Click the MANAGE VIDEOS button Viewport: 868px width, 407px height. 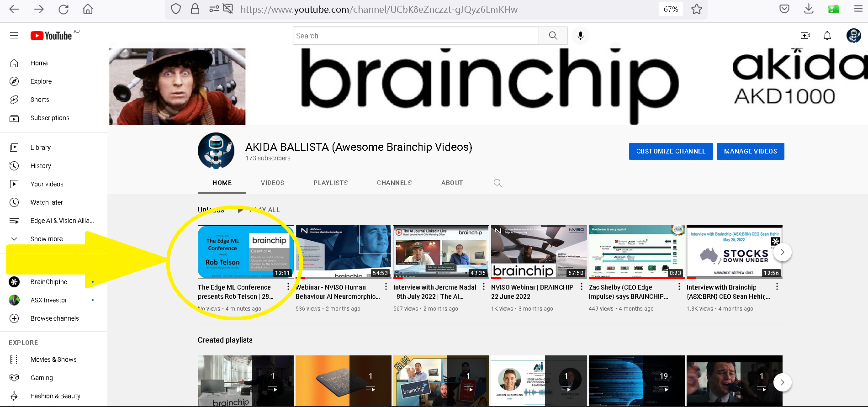tap(750, 151)
